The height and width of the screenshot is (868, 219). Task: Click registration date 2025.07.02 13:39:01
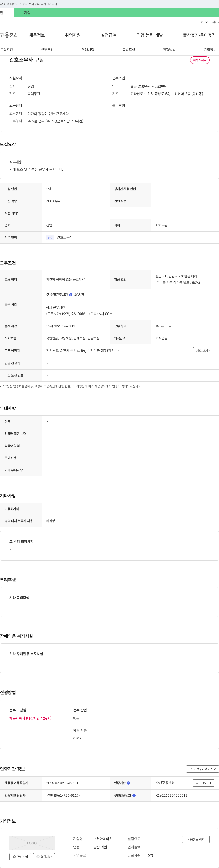62,783
